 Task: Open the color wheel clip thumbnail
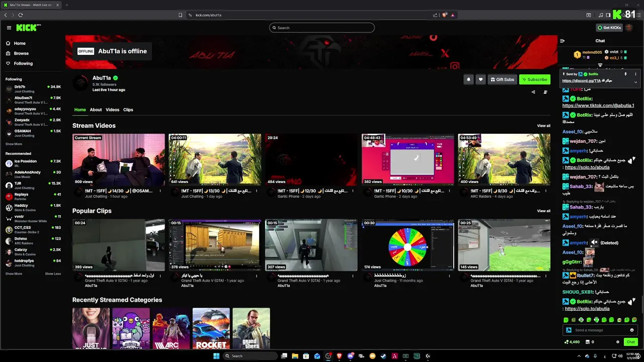[x=408, y=245]
